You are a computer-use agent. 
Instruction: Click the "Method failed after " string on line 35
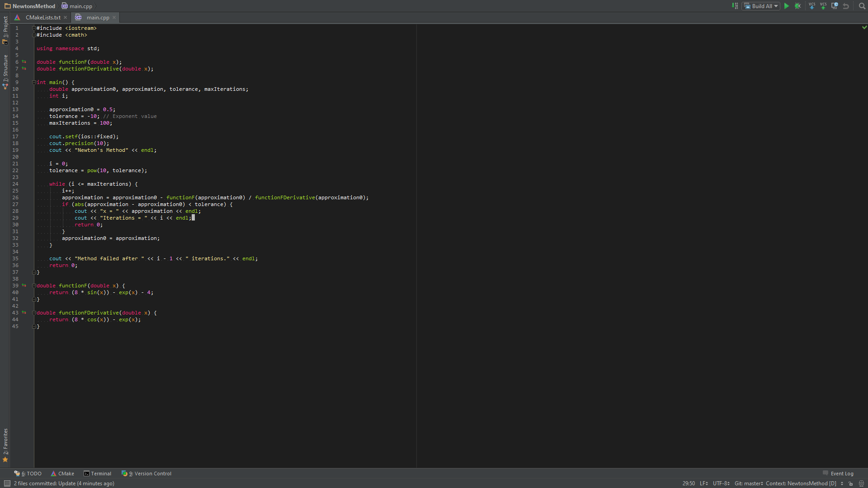(x=109, y=258)
